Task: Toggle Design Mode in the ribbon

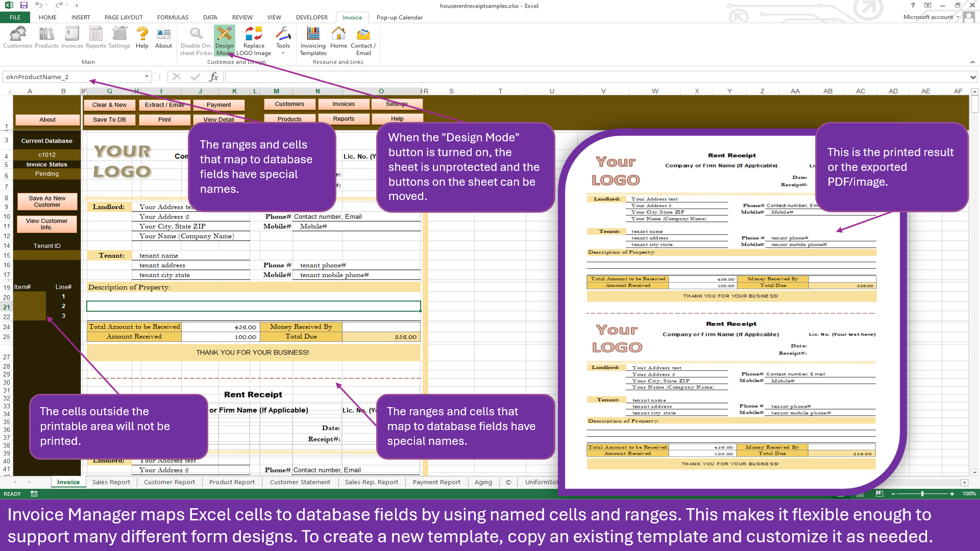Action: [x=224, y=41]
